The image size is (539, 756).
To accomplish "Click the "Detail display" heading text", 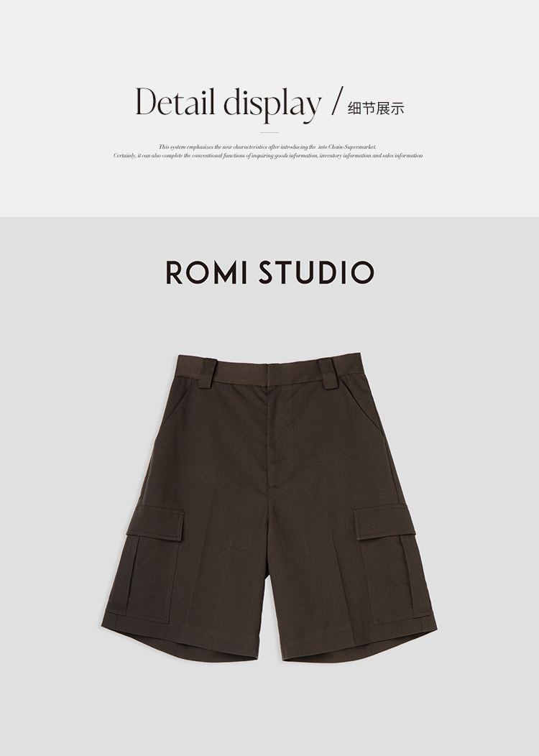I will [228, 103].
